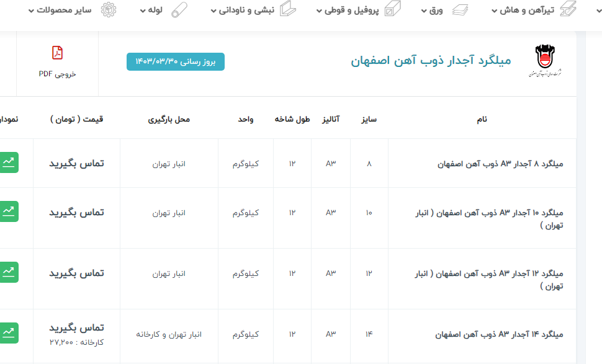
Task: Open the لوله menu item
Action: pos(152,10)
